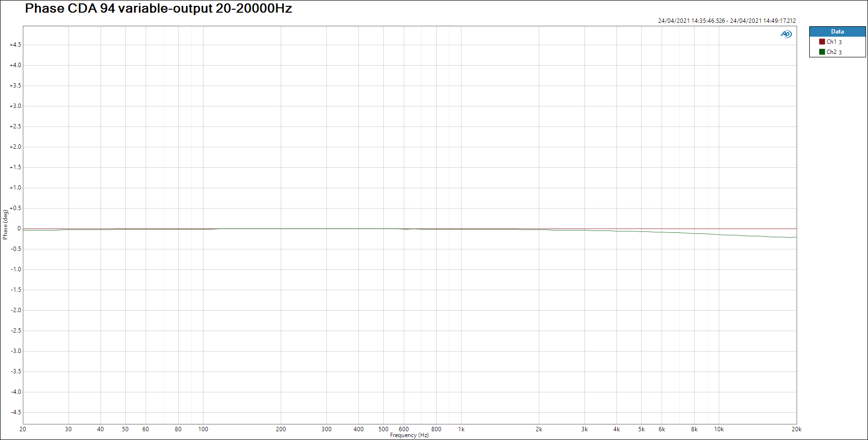
Task: Click the Data legend header
Action: click(x=837, y=32)
